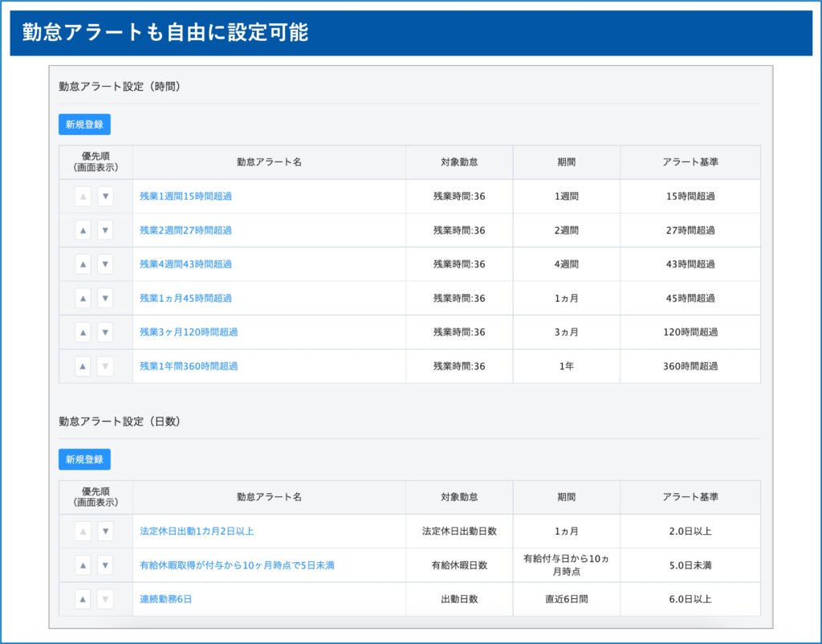Move 残業1ヵ月45時間超過 down one position
822x644 pixels.
[105, 298]
